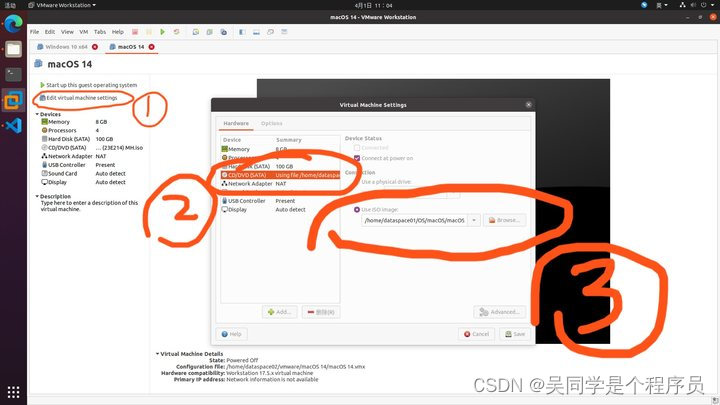Close the macOS 14 tab
720x405 pixels.
point(152,47)
